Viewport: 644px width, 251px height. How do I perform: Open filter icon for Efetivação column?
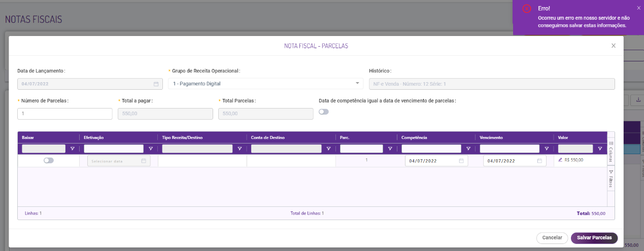pos(151,149)
